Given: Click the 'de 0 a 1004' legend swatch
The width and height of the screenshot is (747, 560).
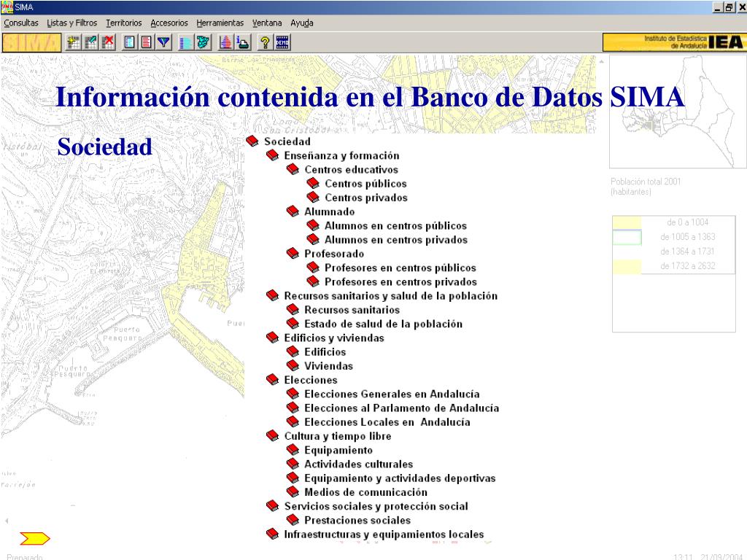Looking at the screenshot, I should click(627, 222).
